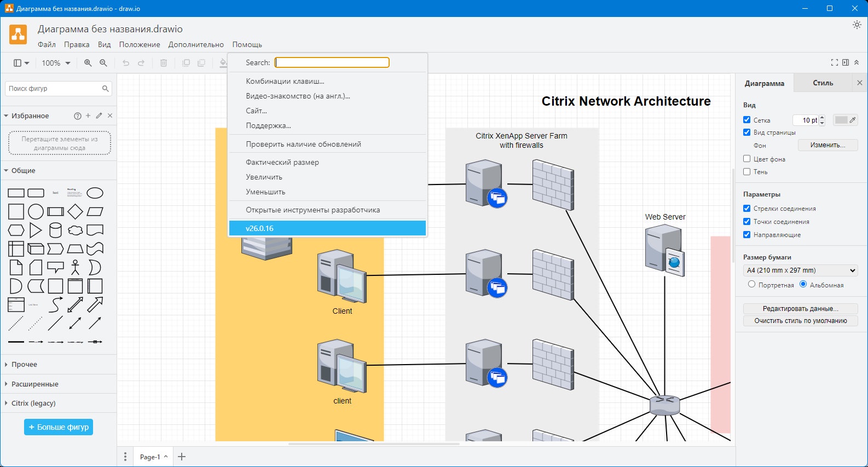
Task: Enable the Тень shadow checkbox
Action: click(x=747, y=171)
